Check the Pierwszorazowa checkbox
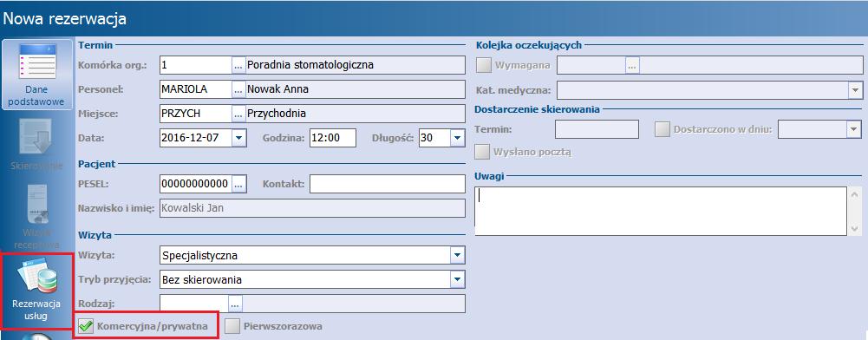Image resolution: width=868 pixels, height=340 pixels. (x=232, y=326)
